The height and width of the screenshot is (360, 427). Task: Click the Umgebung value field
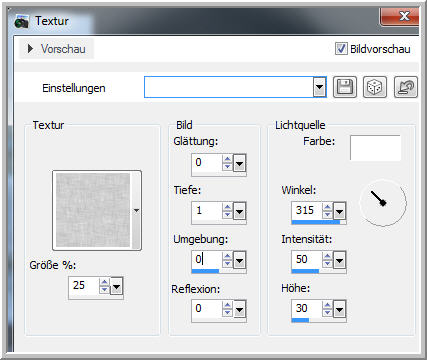(207, 260)
